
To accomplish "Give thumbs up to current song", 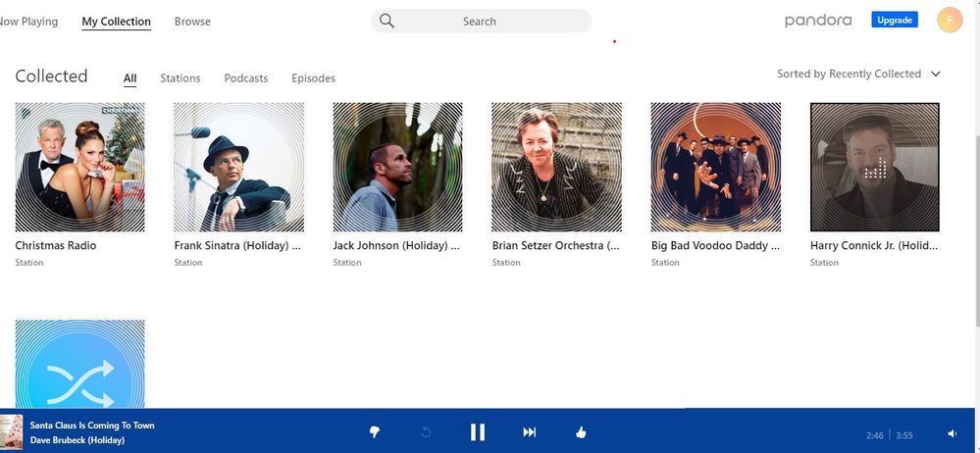I will tap(581, 431).
